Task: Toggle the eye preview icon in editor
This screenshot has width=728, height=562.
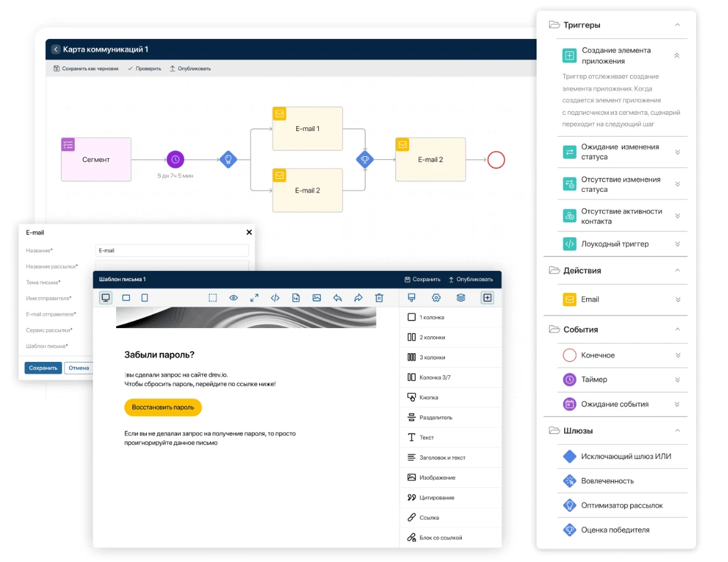Action: pyautogui.click(x=233, y=298)
